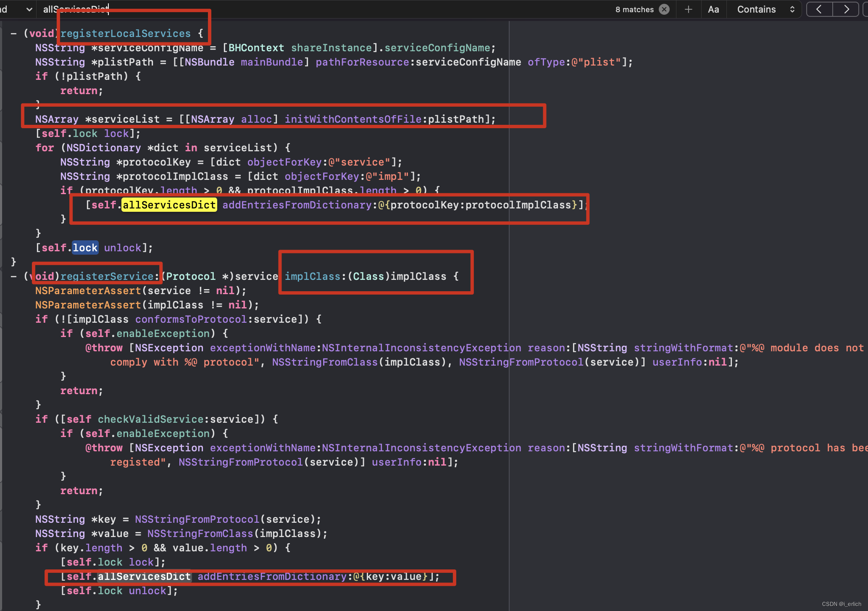
Task: Click 'for (NSDictionary *dict in serviceList)' loop
Action: [163, 148]
